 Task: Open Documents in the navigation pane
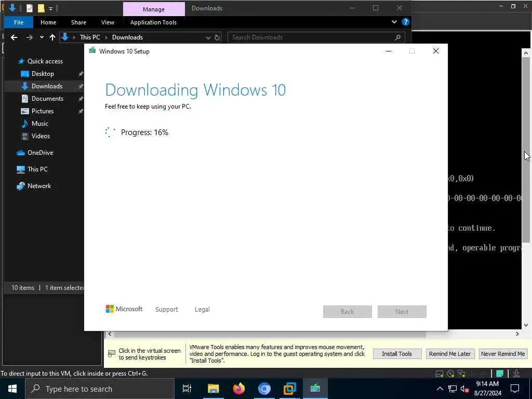coord(47,99)
